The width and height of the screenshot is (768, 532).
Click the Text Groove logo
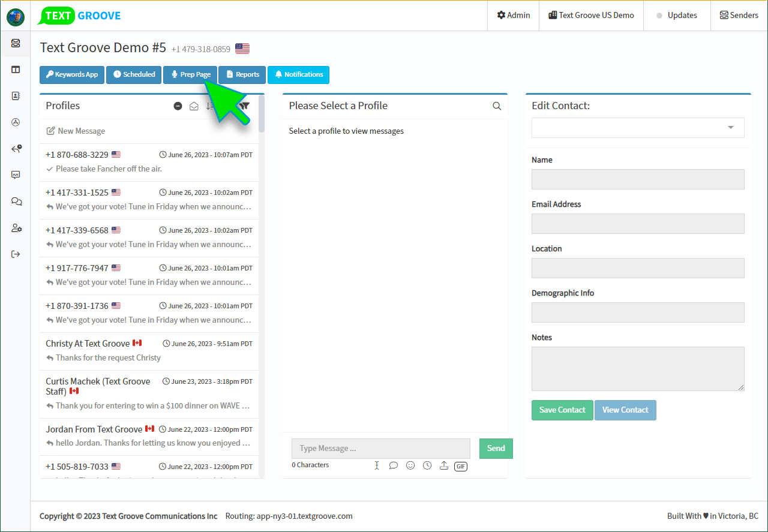click(79, 16)
